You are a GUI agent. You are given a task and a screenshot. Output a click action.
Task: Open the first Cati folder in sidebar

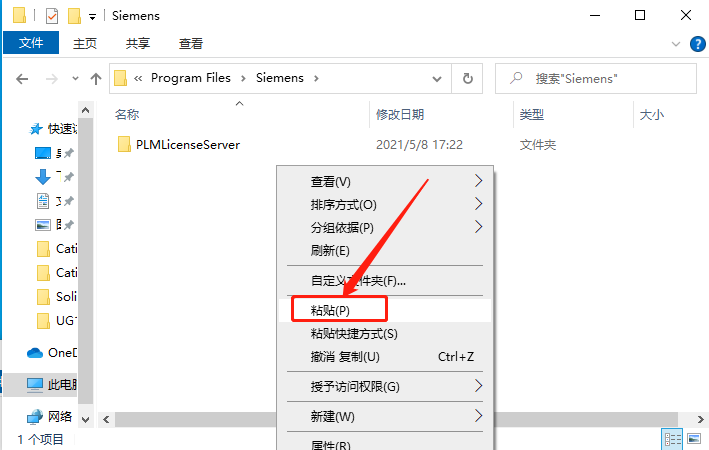(57, 249)
